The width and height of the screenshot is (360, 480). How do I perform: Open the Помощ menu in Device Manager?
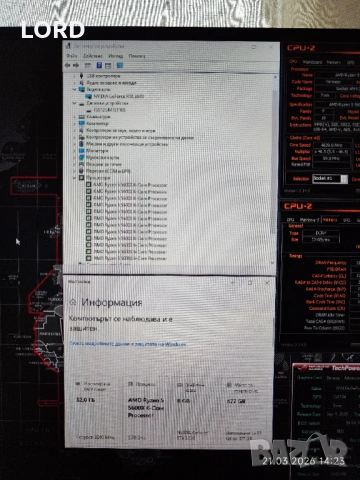[137, 56]
